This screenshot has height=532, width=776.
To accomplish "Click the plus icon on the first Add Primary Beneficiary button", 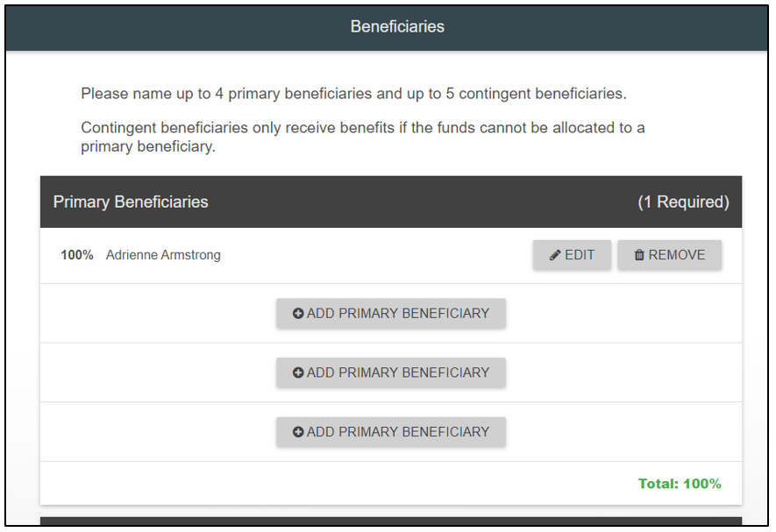I will coord(298,314).
